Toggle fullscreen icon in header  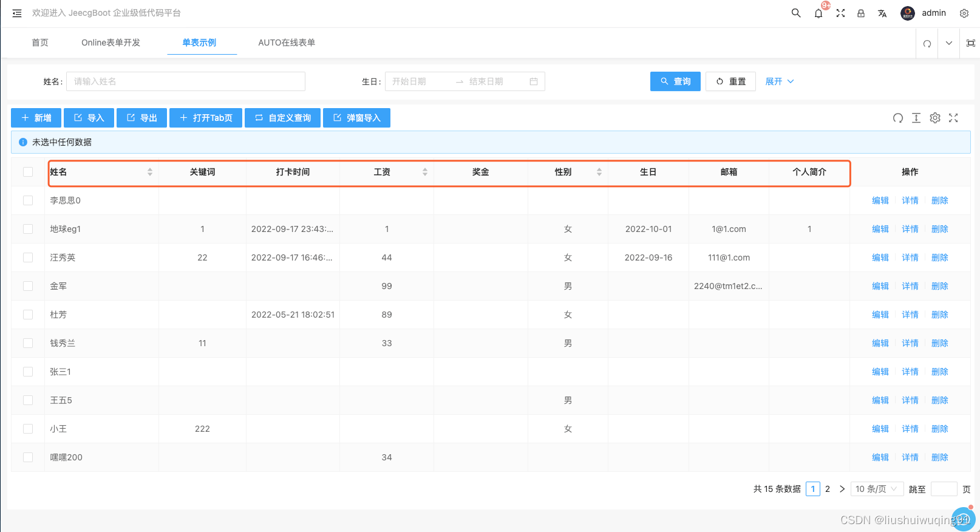tap(840, 13)
